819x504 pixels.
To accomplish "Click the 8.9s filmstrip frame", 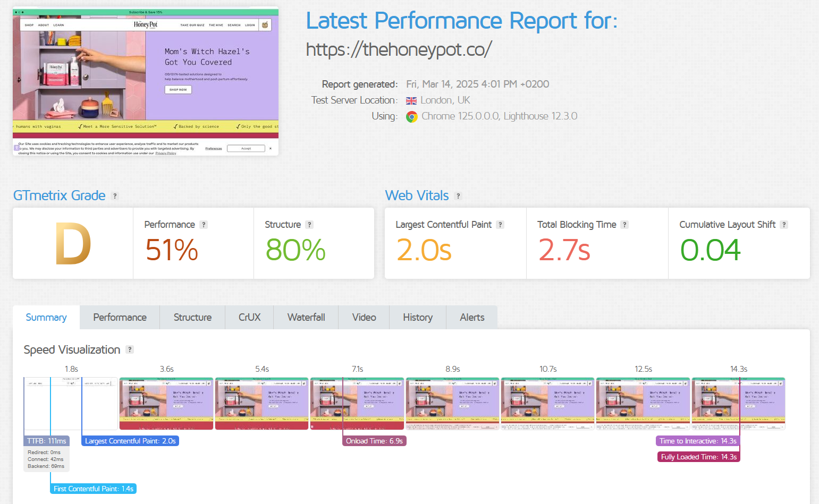I will [452, 404].
